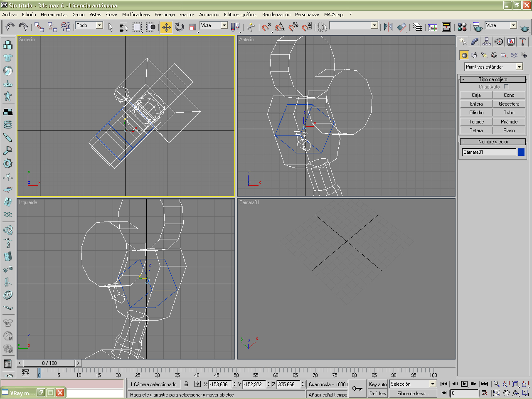The height and width of the screenshot is (399, 532).
Task: Open the Schematic View
Action: tap(446, 27)
